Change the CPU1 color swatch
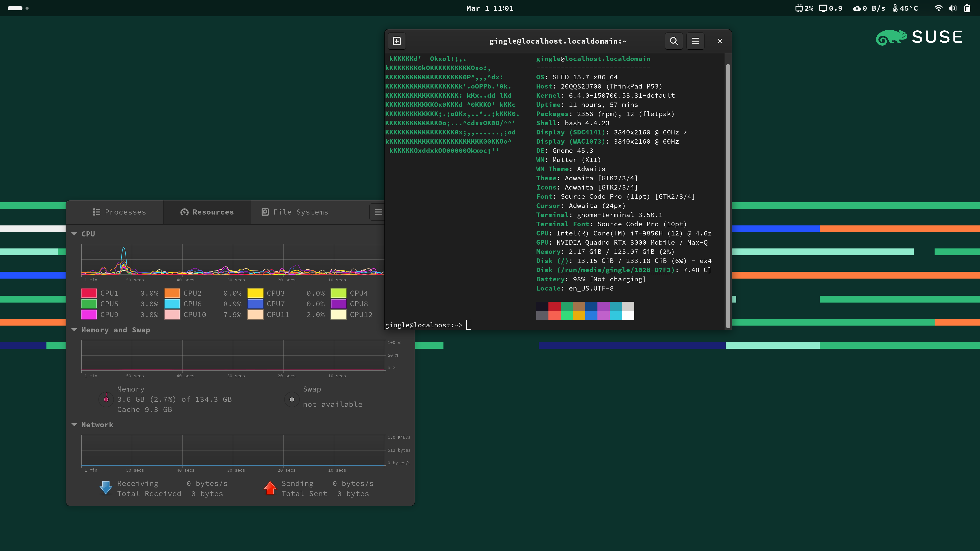The height and width of the screenshot is (551, 980). (89, 293)
